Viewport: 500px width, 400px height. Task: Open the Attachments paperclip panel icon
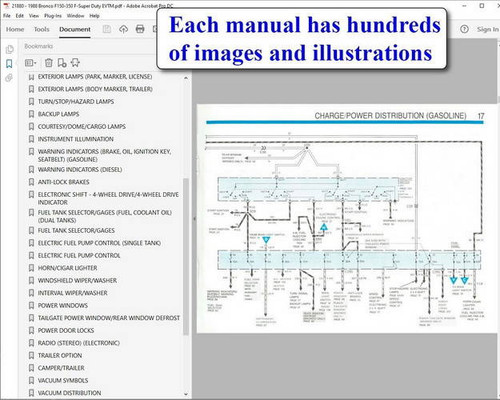(x=9, y=78)
